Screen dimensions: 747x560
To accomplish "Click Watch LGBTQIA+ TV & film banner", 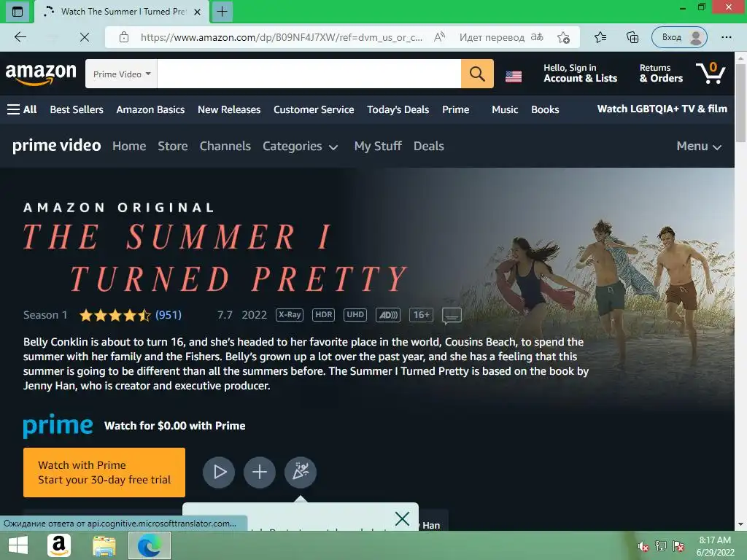I will point(662,109).
